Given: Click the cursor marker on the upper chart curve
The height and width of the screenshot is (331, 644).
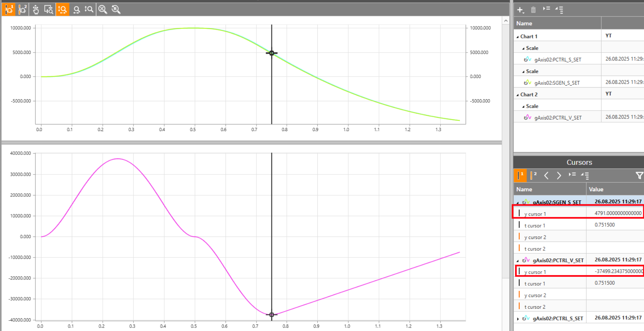Looking at the screenshot, I should [272, 53].
